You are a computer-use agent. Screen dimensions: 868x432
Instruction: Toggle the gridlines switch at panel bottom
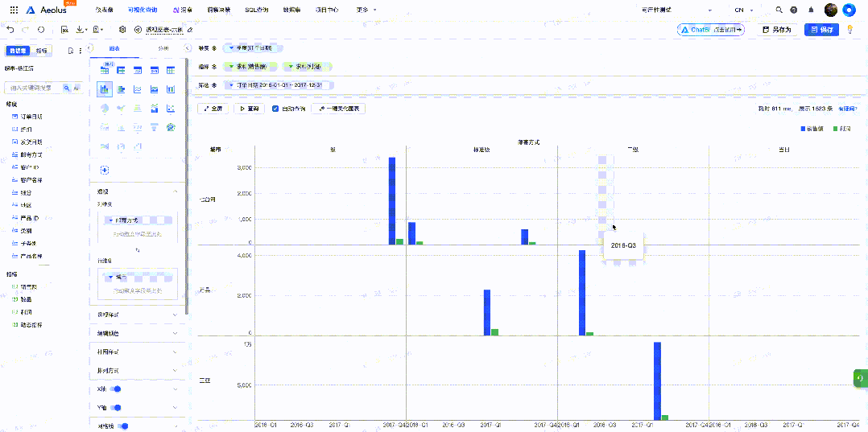[124, 426]
